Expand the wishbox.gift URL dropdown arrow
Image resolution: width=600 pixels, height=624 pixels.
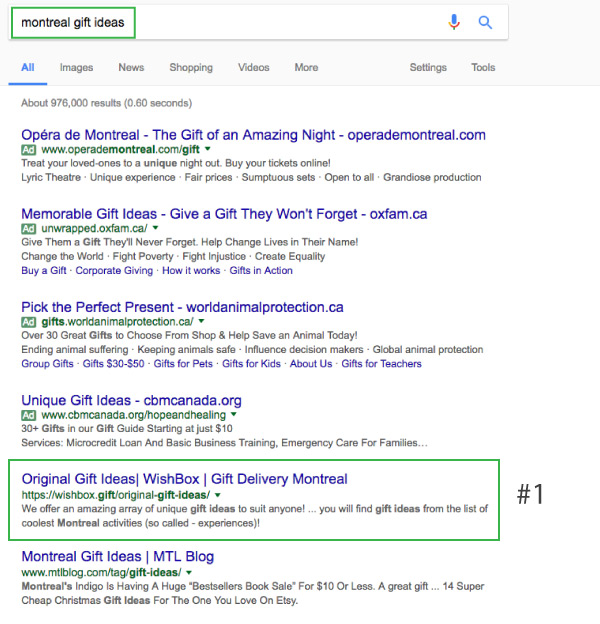click(x=218, y=495)
